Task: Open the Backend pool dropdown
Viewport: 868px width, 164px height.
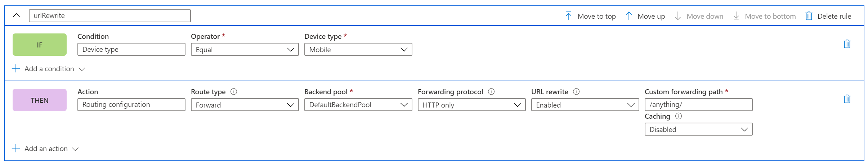Action: 358,105
